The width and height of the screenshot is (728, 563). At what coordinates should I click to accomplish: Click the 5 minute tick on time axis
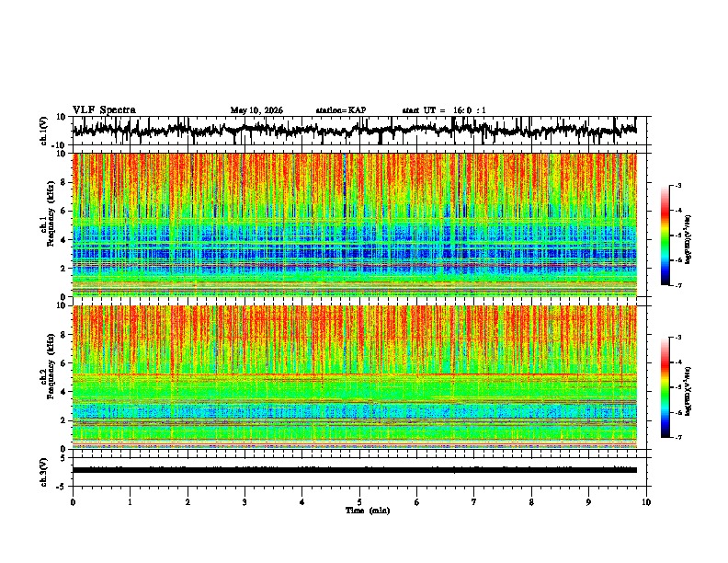point(359,502)
